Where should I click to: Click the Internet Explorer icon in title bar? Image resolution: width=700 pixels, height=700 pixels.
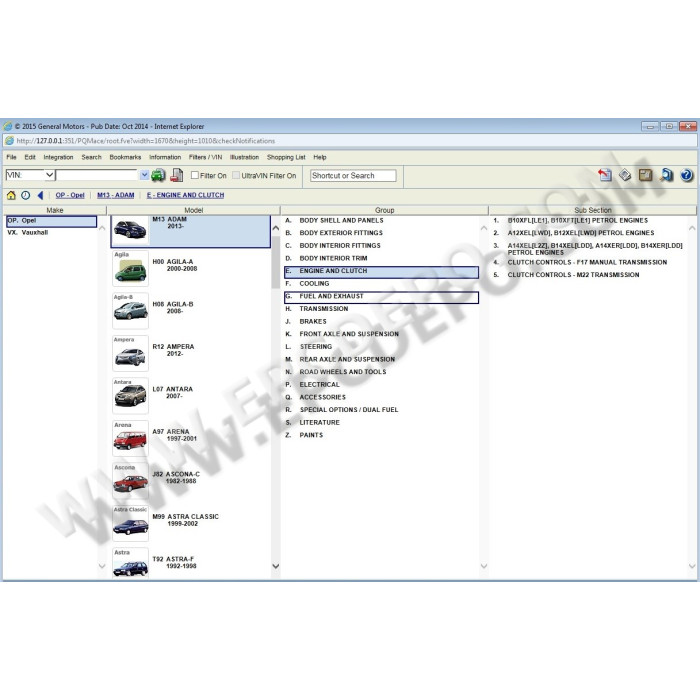(8, 126)
